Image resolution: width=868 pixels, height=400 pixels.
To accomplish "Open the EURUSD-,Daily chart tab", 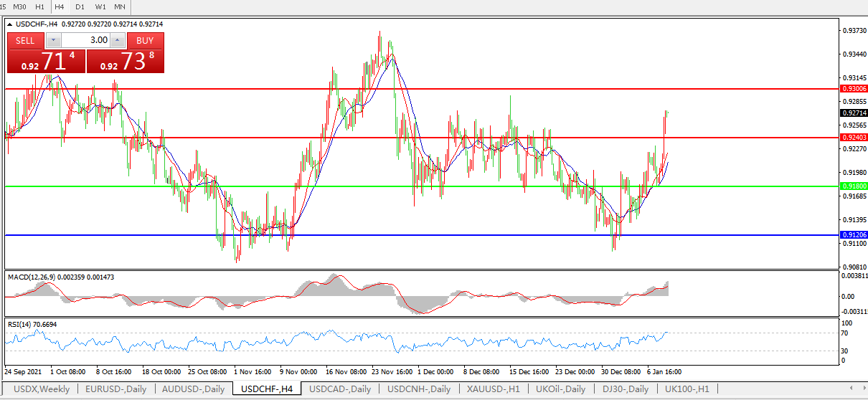I will (x=115, y=389).
